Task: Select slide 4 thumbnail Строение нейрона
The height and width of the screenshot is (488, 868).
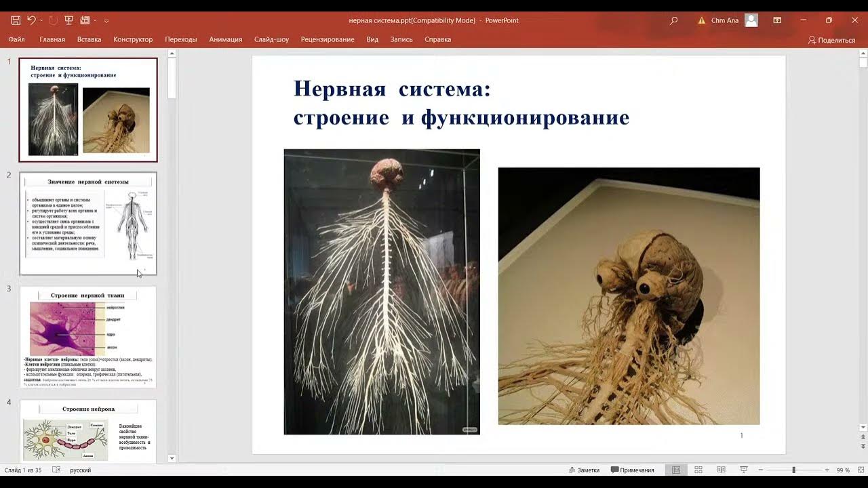Action: coord(88,431)
